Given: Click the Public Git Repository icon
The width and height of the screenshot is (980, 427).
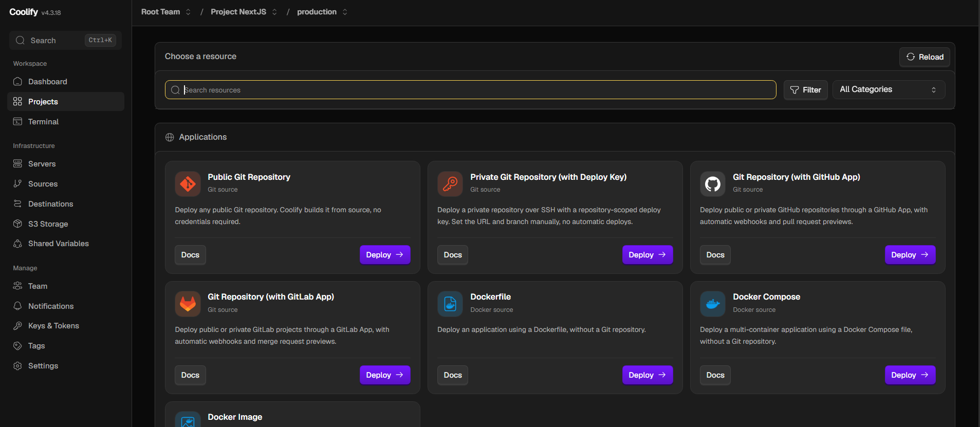Looking at the screenshot, I should pos(188,184).
